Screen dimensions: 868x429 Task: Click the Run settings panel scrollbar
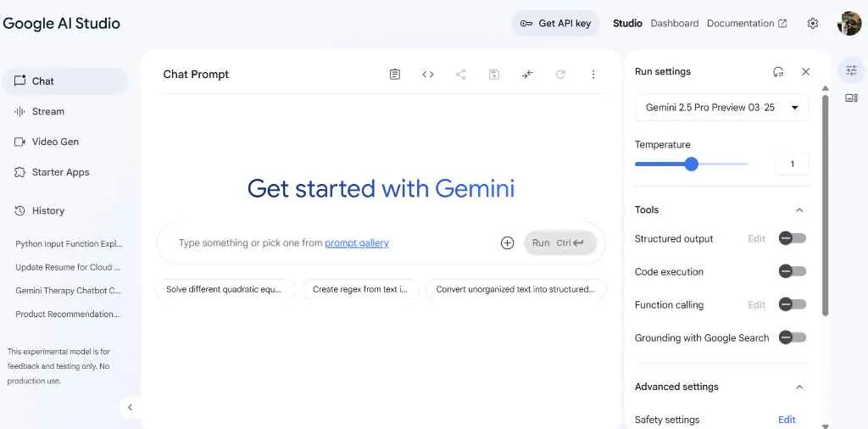click(x=825, y=205)
